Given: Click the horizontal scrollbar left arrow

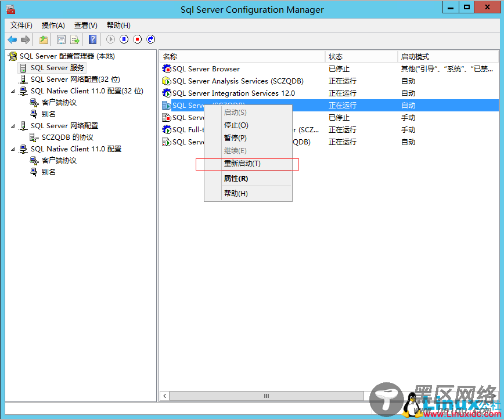Looking at the screenshot, I should [x=164, y=396].
